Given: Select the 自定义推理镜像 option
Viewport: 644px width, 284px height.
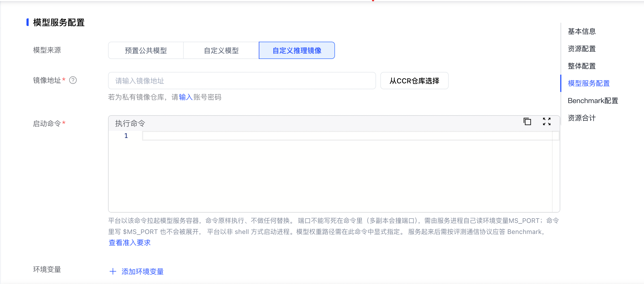Looking at the screenshot, I should (297, 50).
